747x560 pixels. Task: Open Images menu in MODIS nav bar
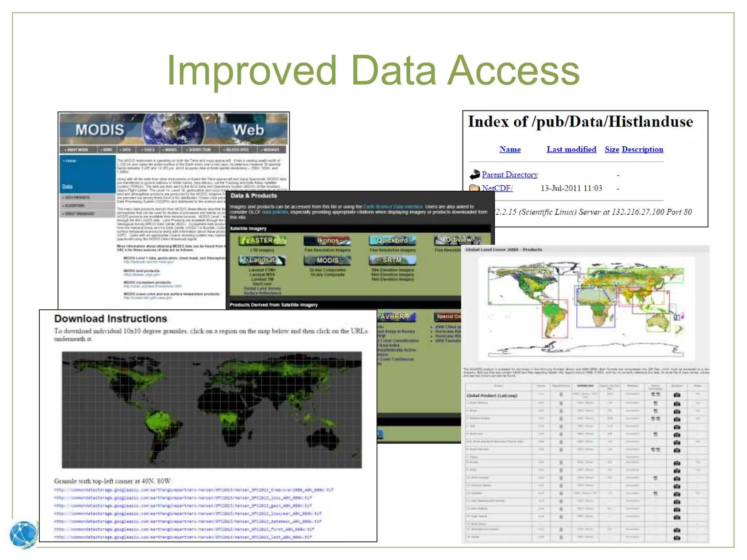coord(170,150)
